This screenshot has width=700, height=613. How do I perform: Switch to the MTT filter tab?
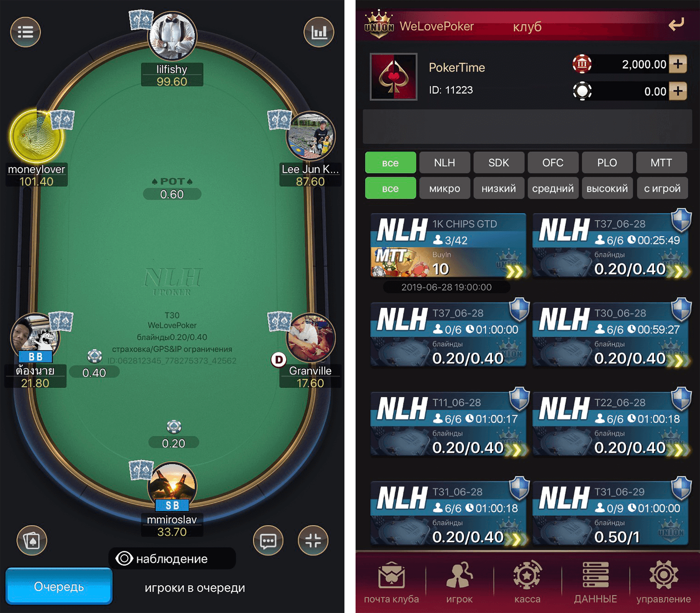[x=661, y=163]
